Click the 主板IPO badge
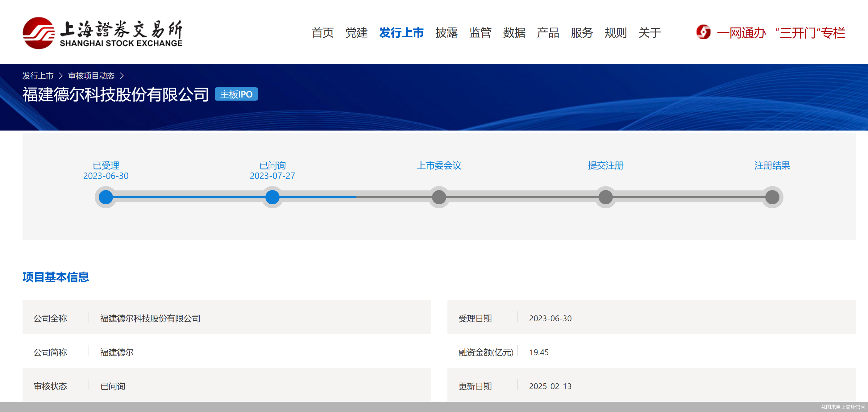Image resolution: width=868 pixels, height=412 pixels. point(236,94)
